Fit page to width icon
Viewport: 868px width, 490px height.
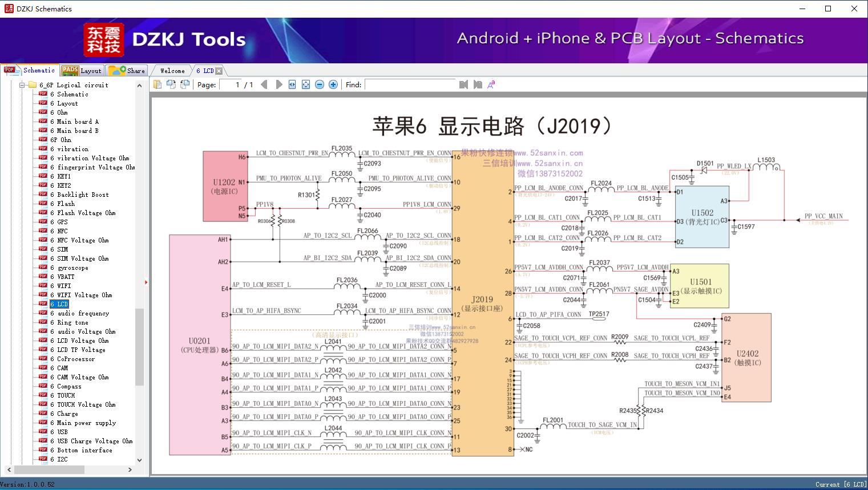pos(292,84)
